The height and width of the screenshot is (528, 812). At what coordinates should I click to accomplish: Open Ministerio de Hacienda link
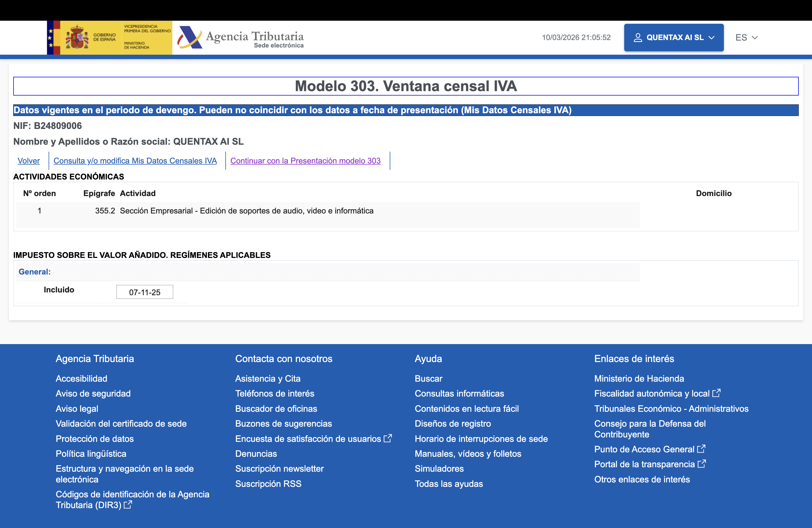(639, 378)
